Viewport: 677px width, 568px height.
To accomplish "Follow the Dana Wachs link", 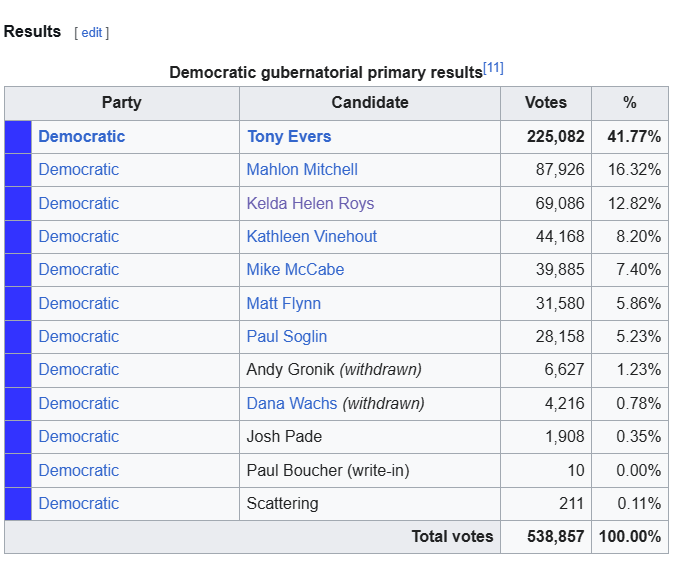I will 291,403.
